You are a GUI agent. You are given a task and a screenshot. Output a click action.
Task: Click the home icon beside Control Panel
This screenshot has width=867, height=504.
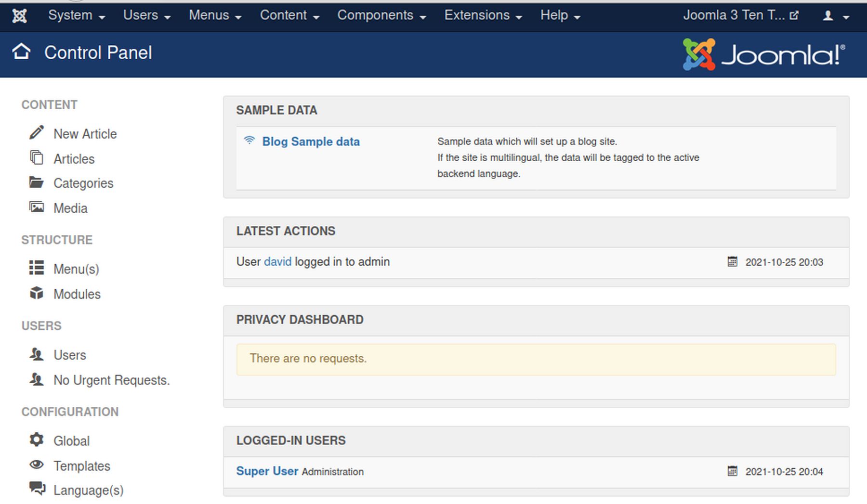[x=22, y=51]
